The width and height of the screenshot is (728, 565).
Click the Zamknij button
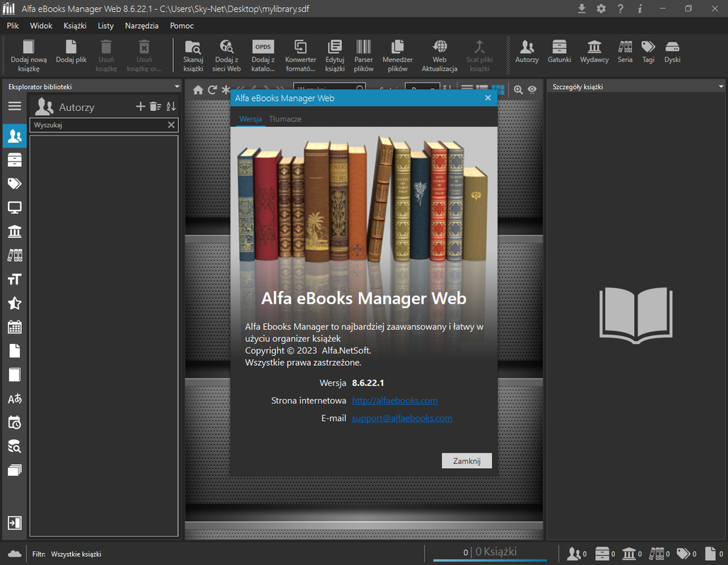[x=466, y=460]
